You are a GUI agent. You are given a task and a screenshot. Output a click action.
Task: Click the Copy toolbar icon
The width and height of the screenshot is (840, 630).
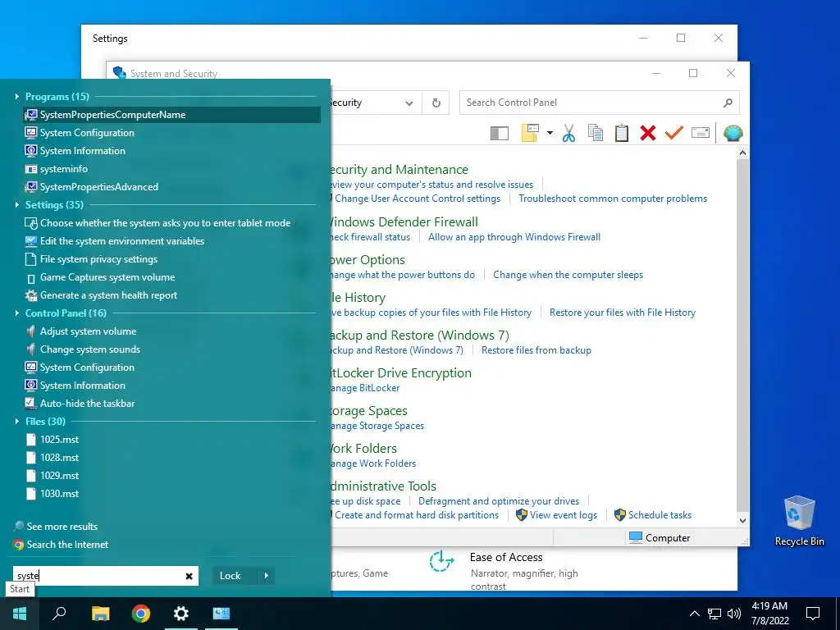(x=596, y=133)
